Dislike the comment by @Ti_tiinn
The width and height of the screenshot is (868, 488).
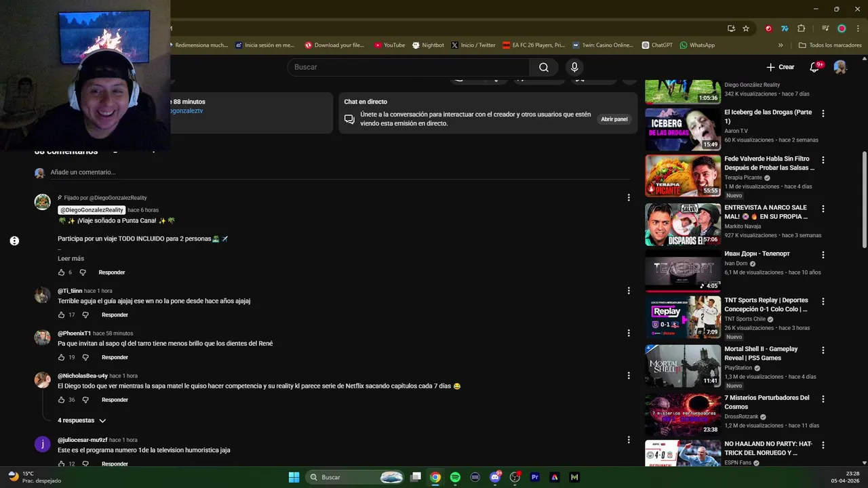(85, 315)
